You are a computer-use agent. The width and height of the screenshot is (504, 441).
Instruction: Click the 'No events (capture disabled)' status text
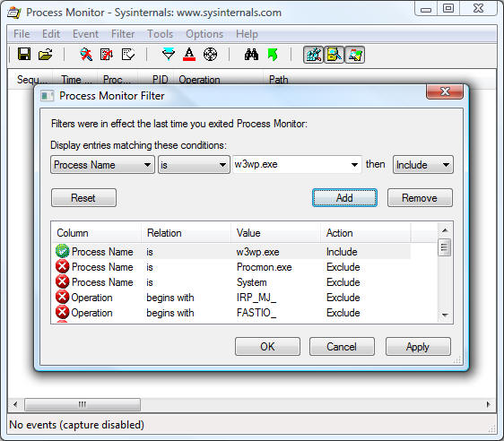[76, 425]
